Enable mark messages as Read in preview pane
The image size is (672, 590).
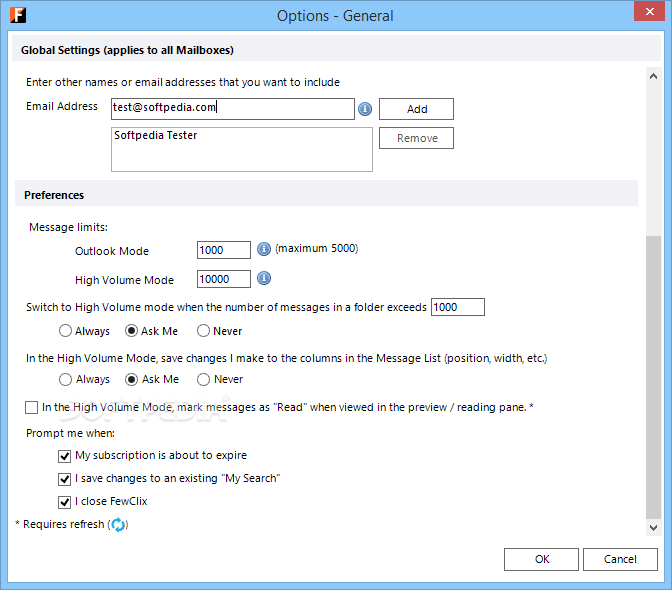pyautogui.click(x=31, y=407)
